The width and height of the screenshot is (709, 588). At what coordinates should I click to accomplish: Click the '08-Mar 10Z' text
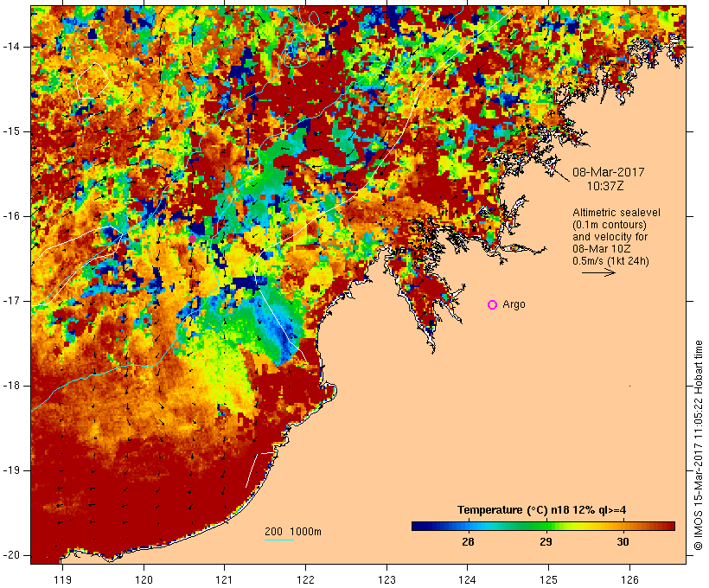[602, 249]
